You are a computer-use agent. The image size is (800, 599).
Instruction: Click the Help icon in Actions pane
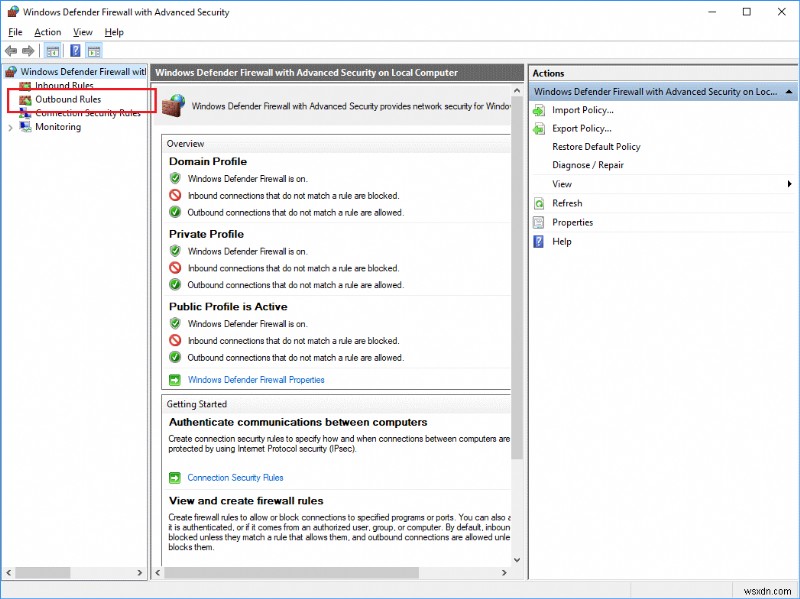(538, 241)
